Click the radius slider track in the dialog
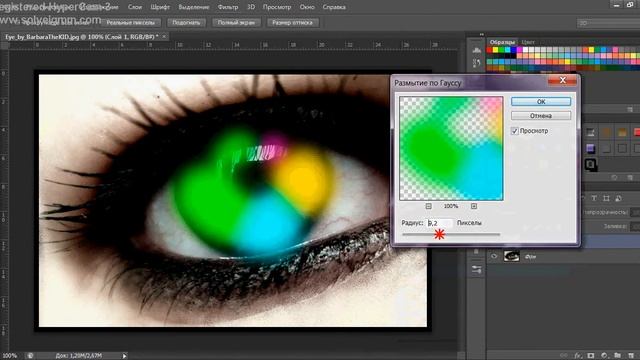The height and width of the screenshot is (360, 640). coord(451,235)
